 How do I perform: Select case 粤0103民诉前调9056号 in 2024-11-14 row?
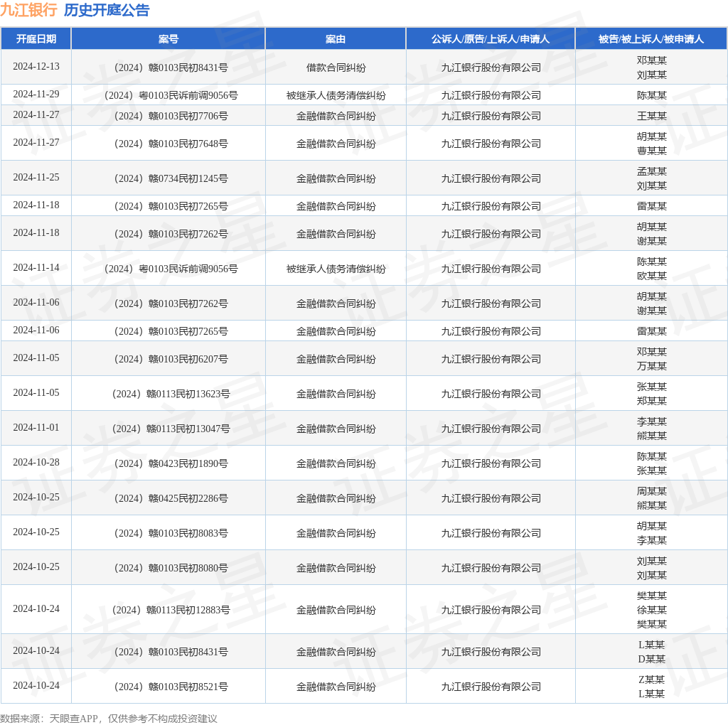[x=171, y=269]
